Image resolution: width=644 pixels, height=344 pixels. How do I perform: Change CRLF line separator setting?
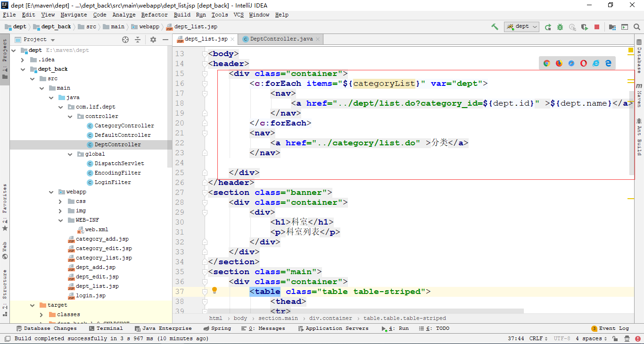pos(539,338)
